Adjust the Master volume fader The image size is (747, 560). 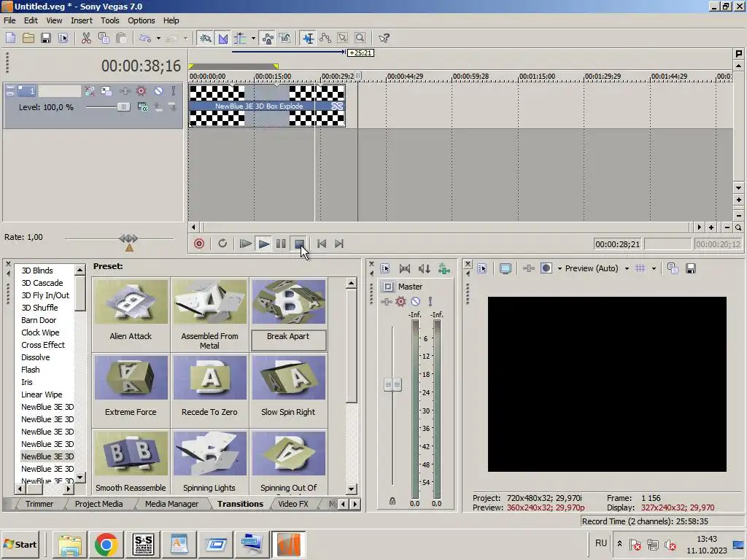point(392,384)
